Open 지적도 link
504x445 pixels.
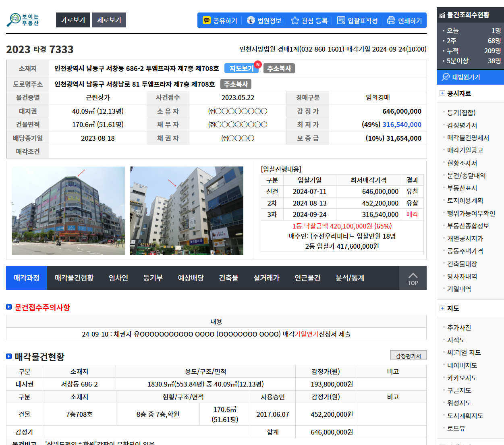pos(456,340)
